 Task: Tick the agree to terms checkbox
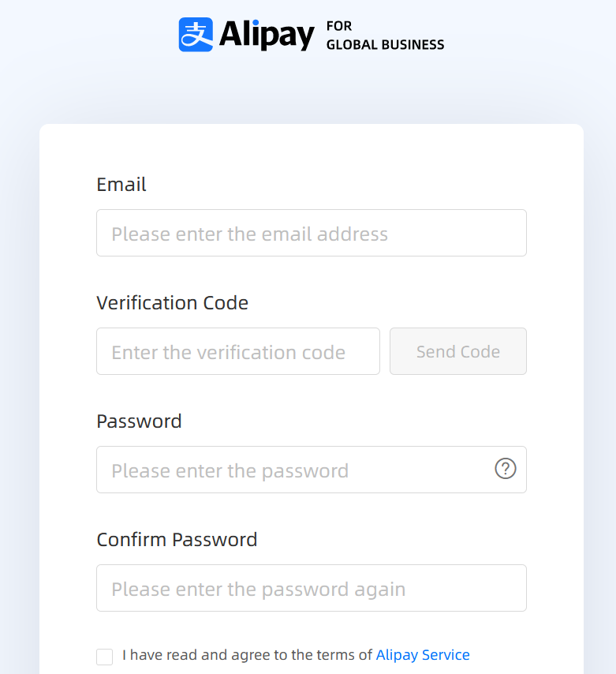(105, 657)
